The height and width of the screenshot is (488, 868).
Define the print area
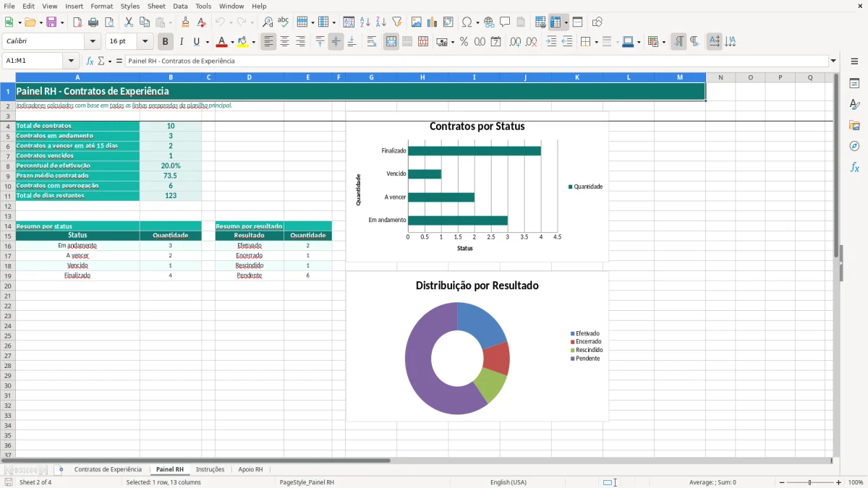[540, 22]
